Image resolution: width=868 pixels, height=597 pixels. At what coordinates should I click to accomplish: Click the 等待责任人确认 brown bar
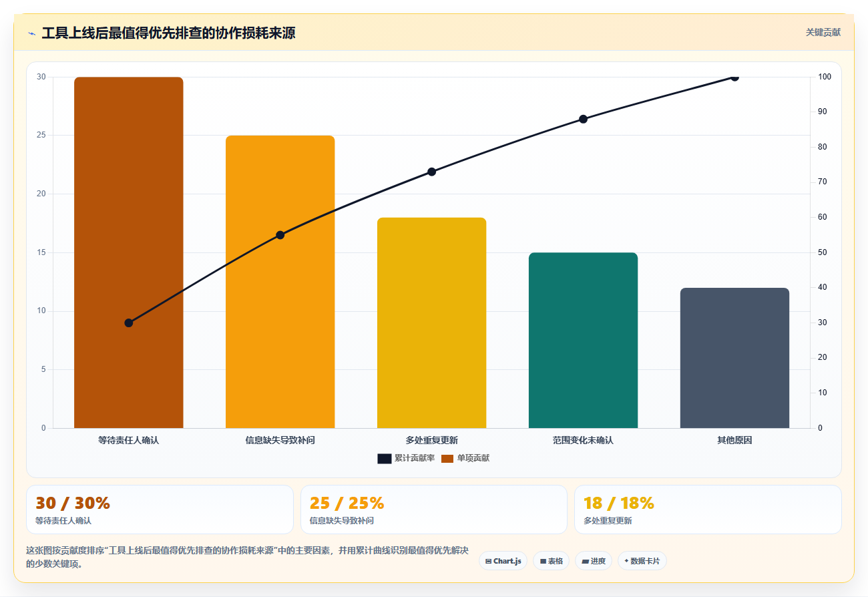tap(128, 252)
